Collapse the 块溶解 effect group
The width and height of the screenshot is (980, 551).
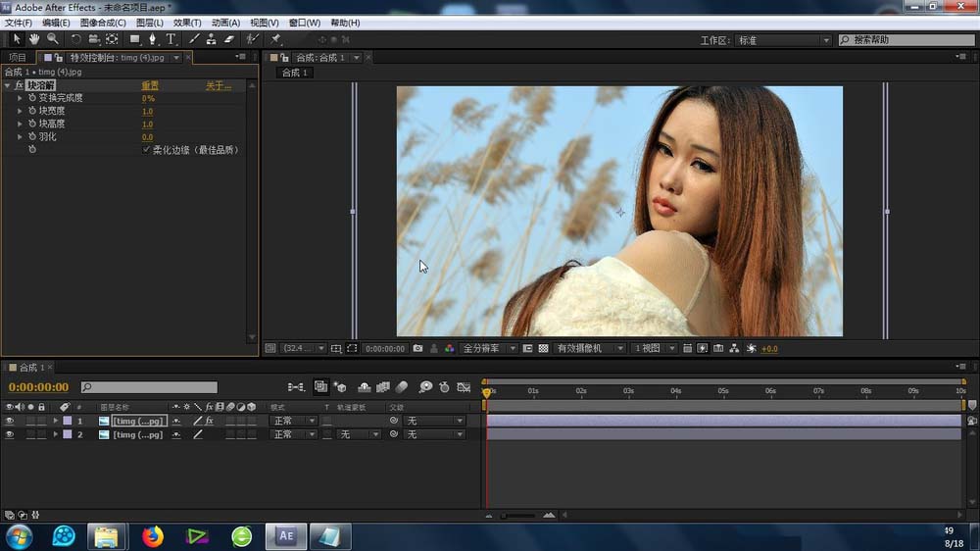8,85
